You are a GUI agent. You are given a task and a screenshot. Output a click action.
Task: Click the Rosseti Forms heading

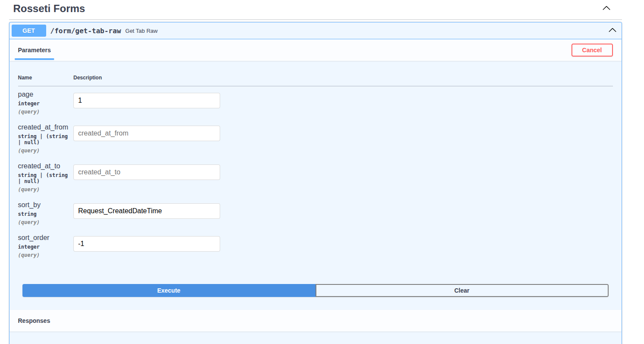(49, 9)
